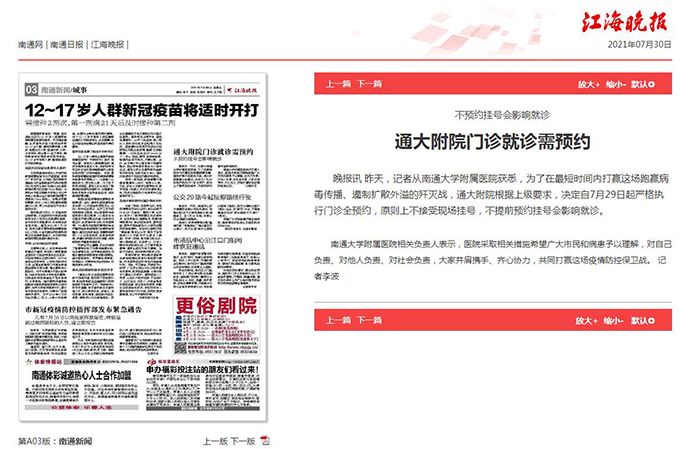Open the PDF download icon below the page
700x449 pixels.
click(x=266, y=440)
